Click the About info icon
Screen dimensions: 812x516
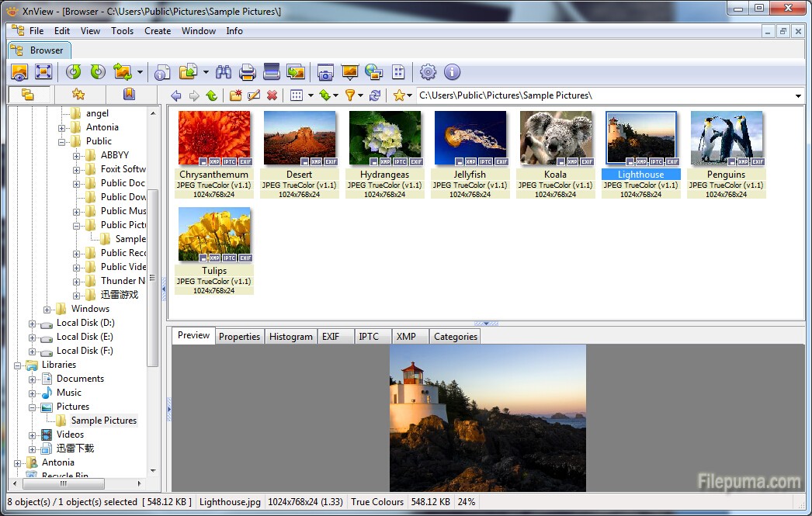(452, 72)
